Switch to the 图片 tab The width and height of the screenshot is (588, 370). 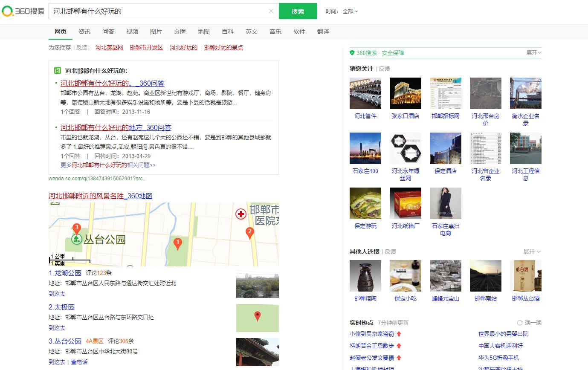[156, 31]
